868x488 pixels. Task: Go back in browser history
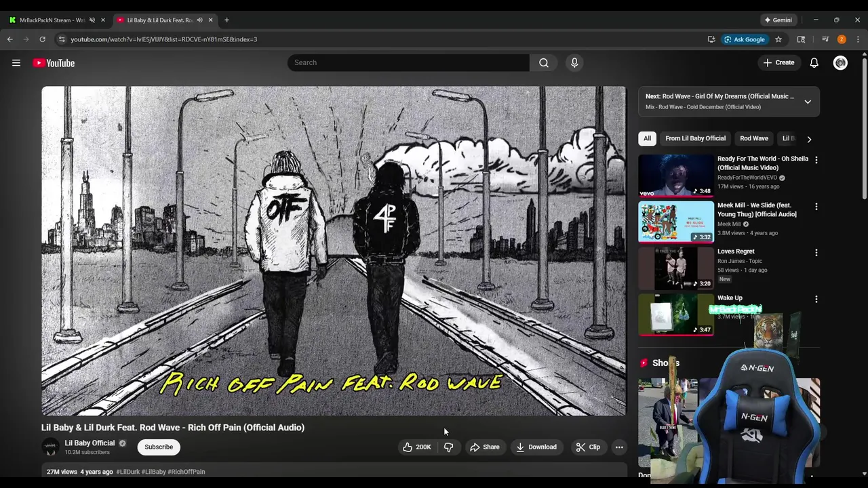point(10,39)
